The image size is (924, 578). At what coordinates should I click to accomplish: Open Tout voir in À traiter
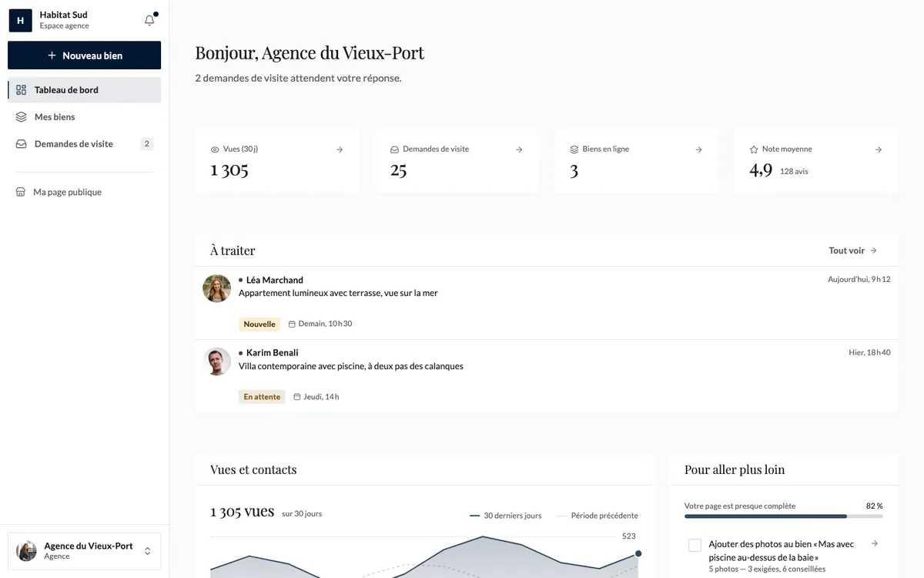point(853,250)
